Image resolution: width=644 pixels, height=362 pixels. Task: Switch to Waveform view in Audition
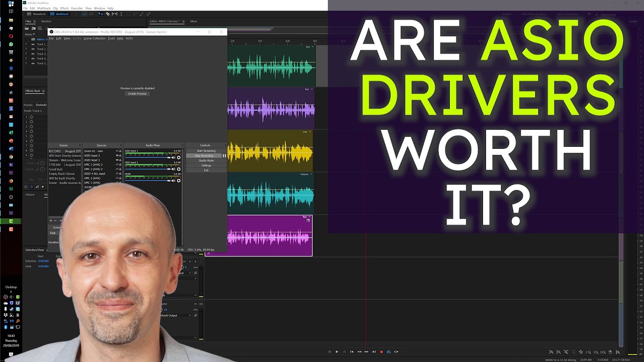[x=36, y=14]
